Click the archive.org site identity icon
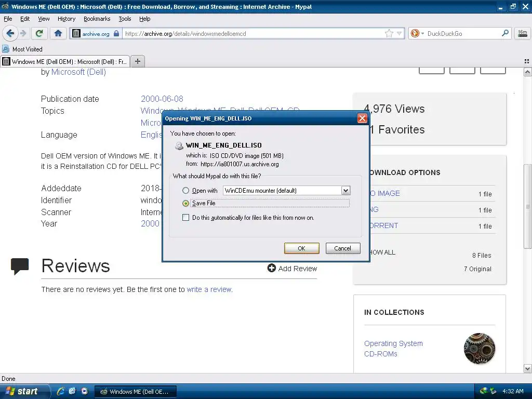The width and height of the screenshot is (532, 399). pos(76,33)
